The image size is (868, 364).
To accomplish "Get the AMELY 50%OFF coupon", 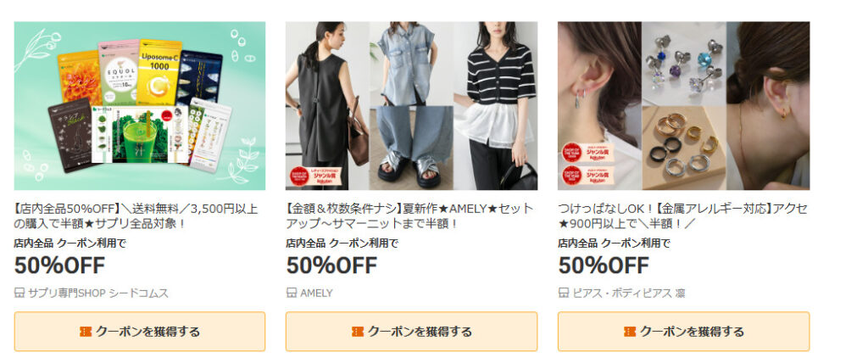I will point(411,331).
